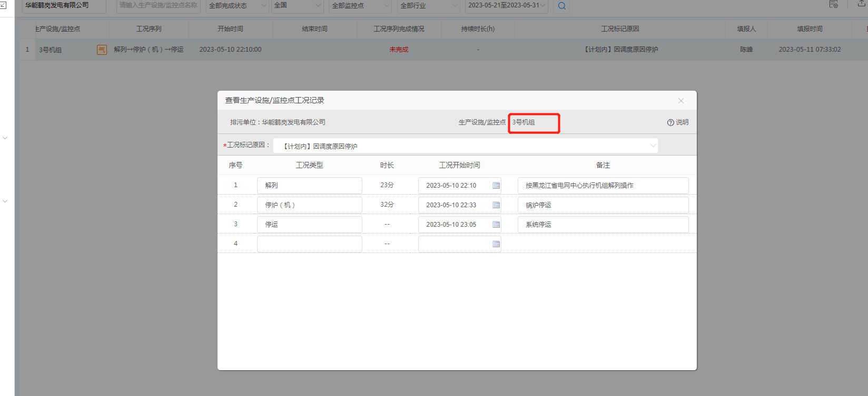Viewport: 868px width, 396px height.
Task: Click the start time field 2023-05-10 22:33
Action: click(x=460, y=205)
